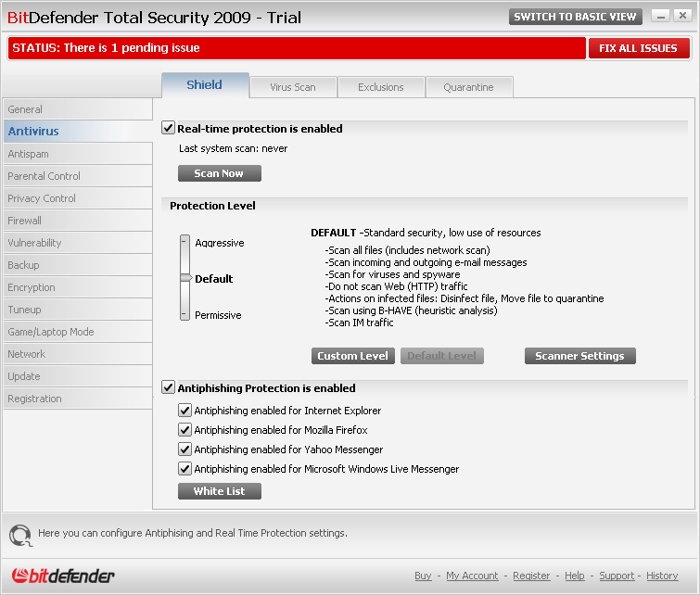
Task: Open the Buy link
Action: [x=423, y=576]
